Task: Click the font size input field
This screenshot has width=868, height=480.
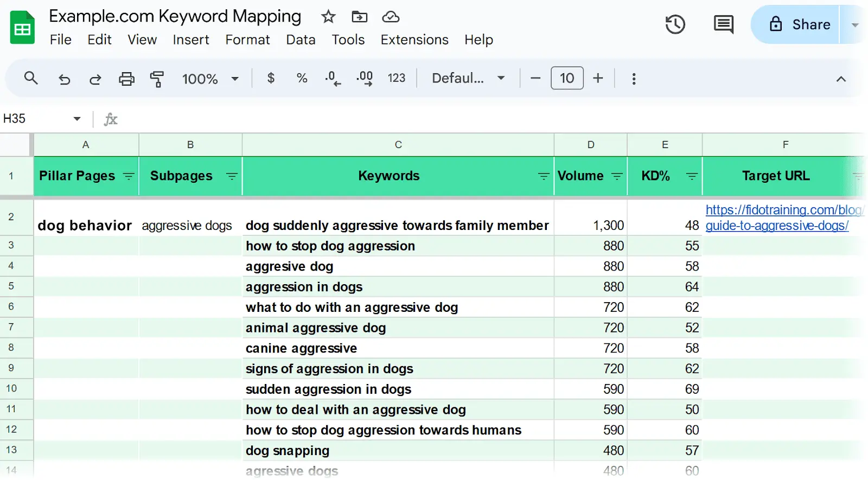Action: tap(567, 79)
